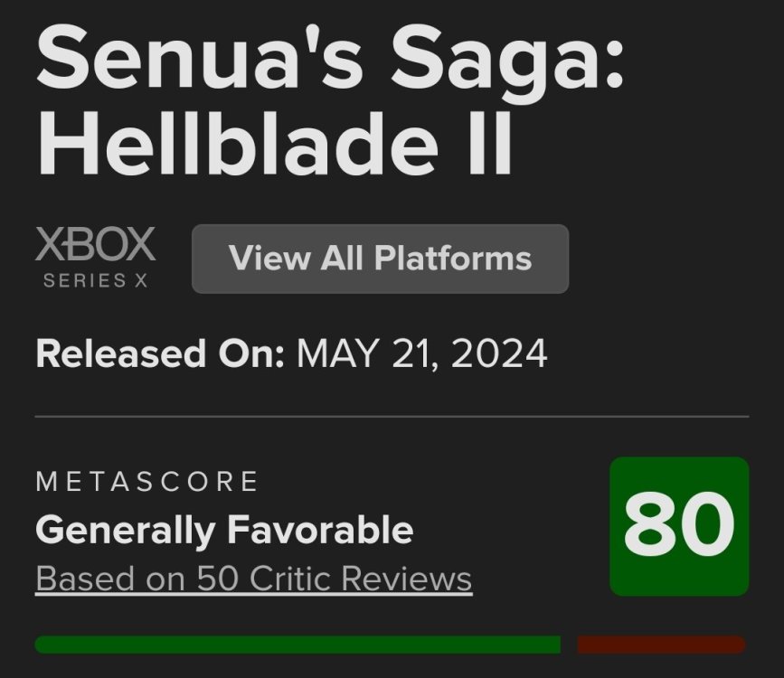Select the Generally Favorable rating text

[224, 530]
